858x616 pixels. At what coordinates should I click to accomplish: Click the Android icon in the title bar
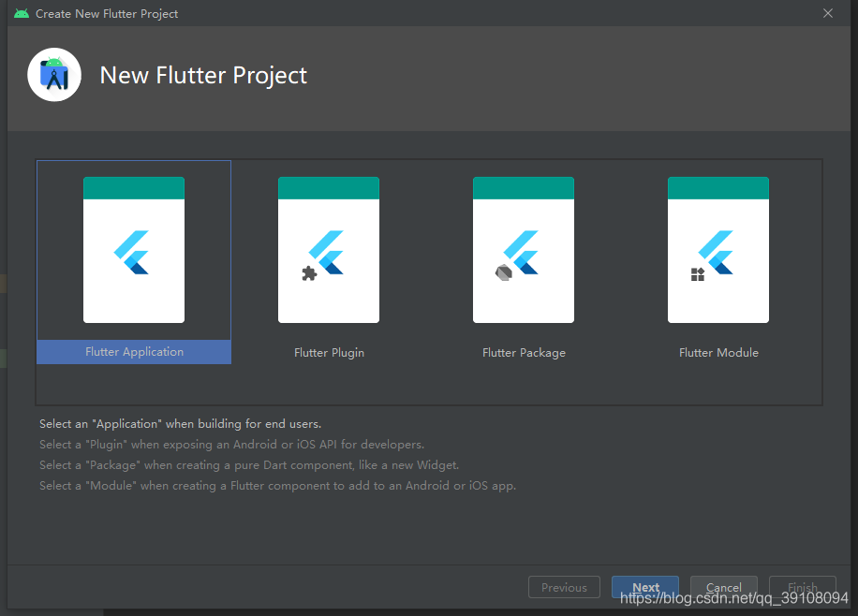[x=22, y=13]
